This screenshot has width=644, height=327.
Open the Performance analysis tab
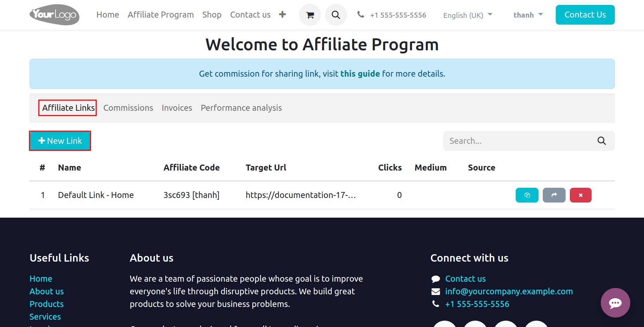coord(241,108)
